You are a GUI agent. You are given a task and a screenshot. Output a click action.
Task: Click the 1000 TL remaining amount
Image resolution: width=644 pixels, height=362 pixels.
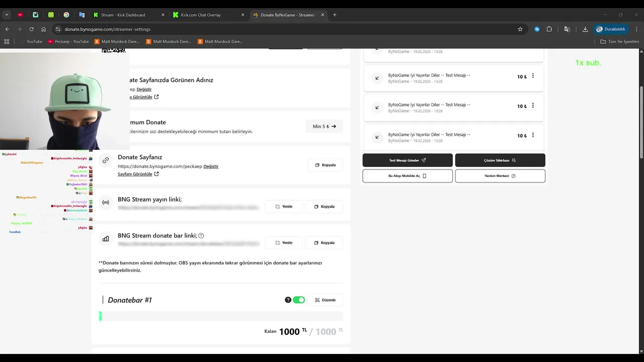pyautogui.click(x=293, y=331)
